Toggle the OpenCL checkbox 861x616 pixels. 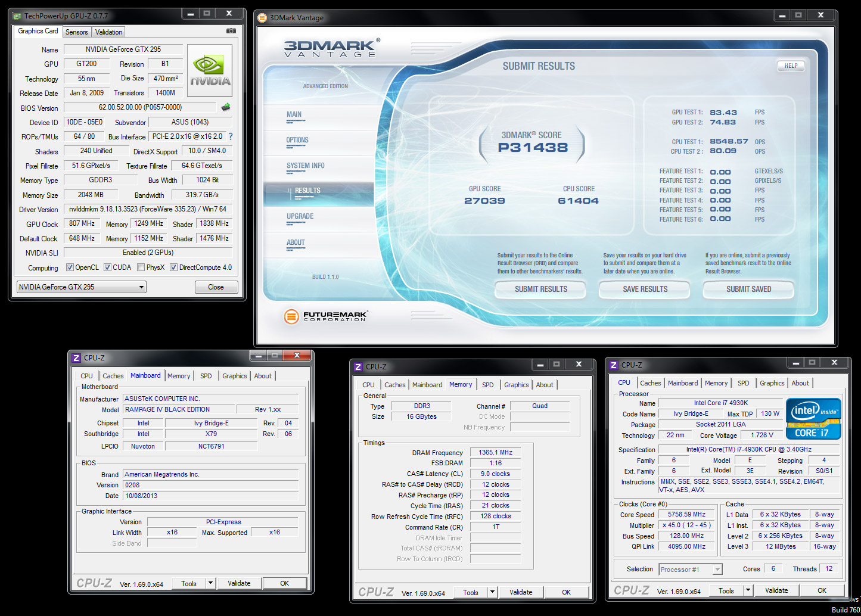click(70, 267)
